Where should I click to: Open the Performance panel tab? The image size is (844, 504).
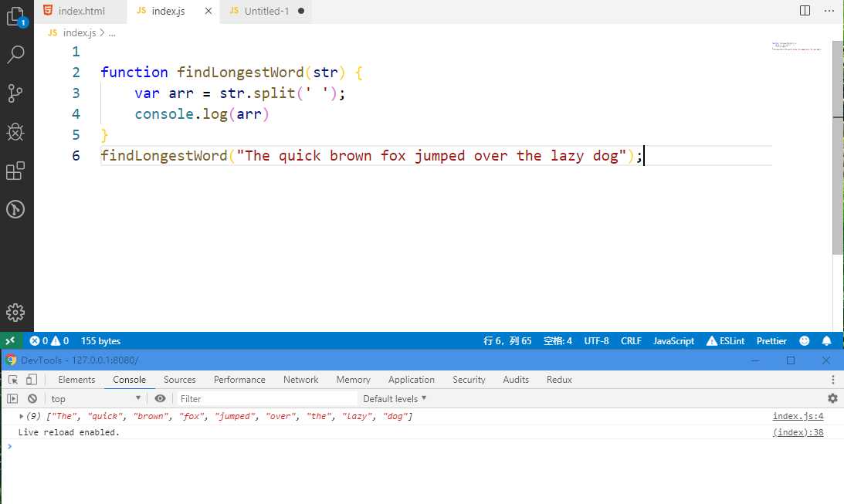pos(239,380)
